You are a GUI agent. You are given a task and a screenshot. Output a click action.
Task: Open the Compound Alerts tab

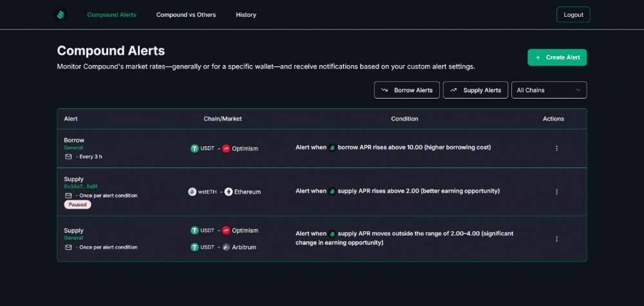tap(111, 15)
